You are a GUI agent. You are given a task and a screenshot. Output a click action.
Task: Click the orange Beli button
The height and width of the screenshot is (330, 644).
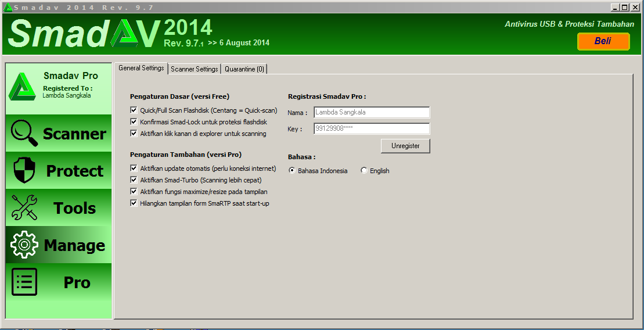pyautogui.click(x=603, y=41)
